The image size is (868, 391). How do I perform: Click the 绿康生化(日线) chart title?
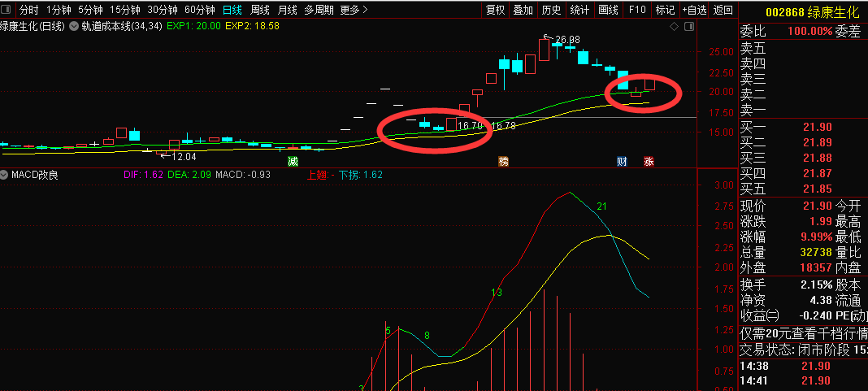click(33, 26)
